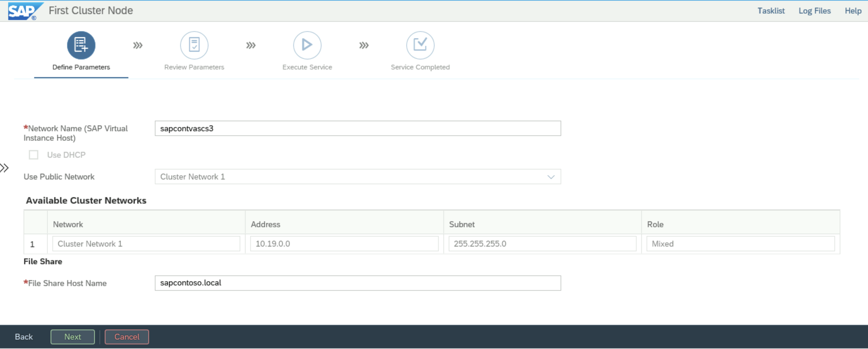This screenshot has height=349, width=868.
Task: Edit the File Share Host Name field
Action: (x=357, y=282)
